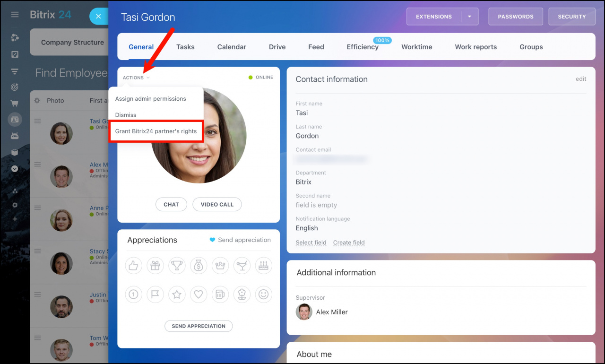Click the plus icon at the sidebar bottom
The width and height of the screenshot is (605, 364).
click(15, 219)
